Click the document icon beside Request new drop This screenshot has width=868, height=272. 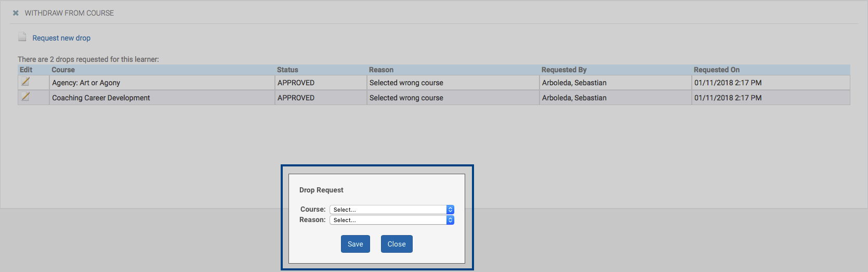[22, 37]
